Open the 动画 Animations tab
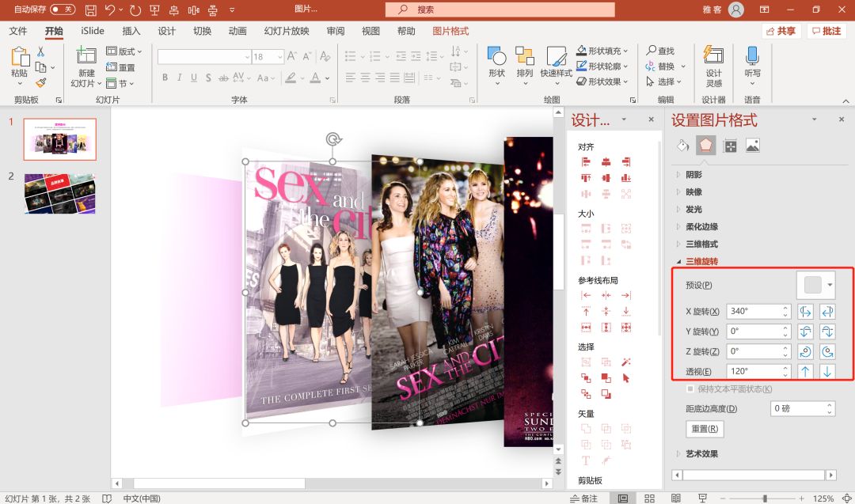Image resolution: width=855 pixels, height=504 pixels. (x=237, y=31)
